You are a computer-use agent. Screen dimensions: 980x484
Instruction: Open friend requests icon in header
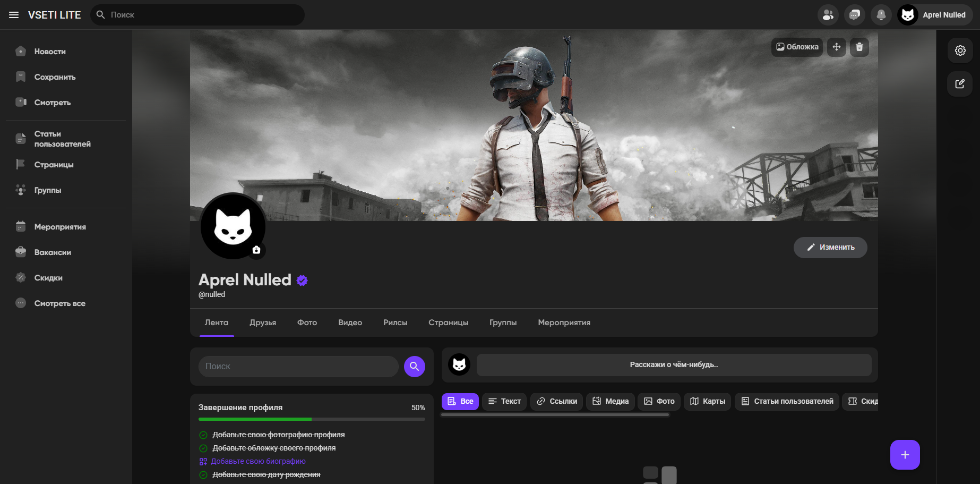point(828,15)
